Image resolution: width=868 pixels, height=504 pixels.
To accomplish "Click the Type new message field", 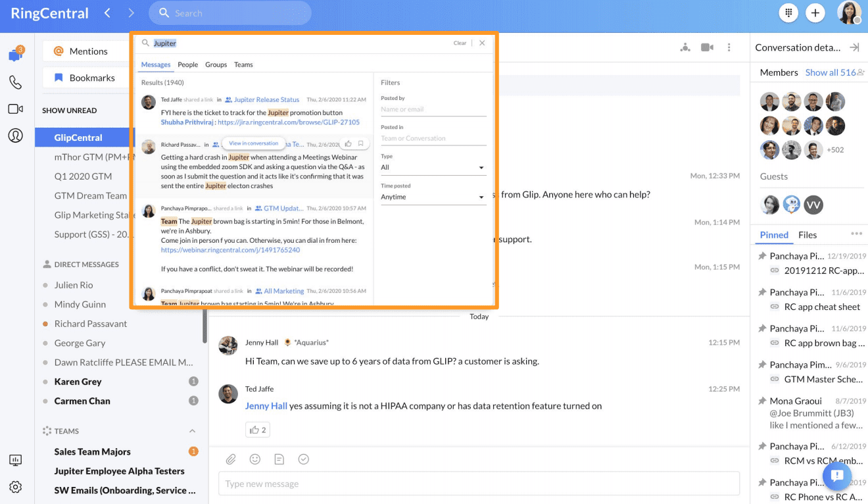I will [479, 484].
